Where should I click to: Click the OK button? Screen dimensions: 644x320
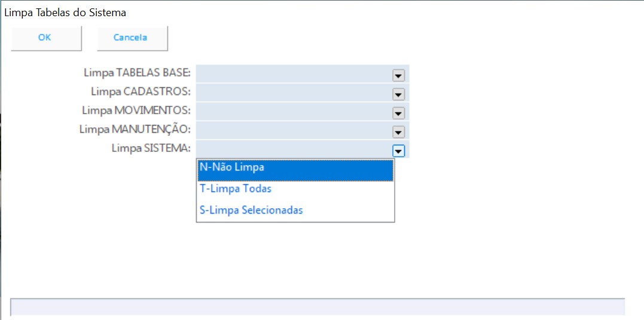point(45,38)
